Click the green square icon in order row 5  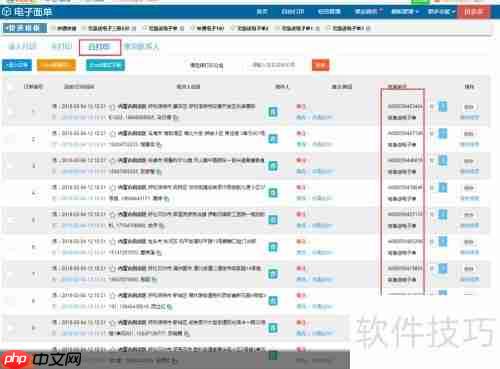273,220
